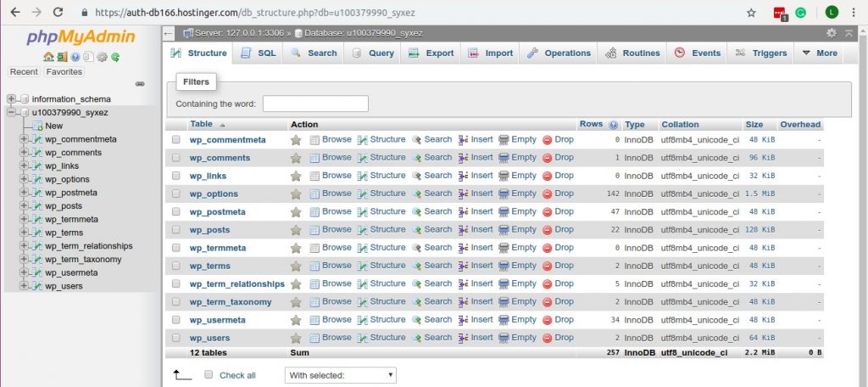Click Structure for wp_links

(x=381, y=175)
